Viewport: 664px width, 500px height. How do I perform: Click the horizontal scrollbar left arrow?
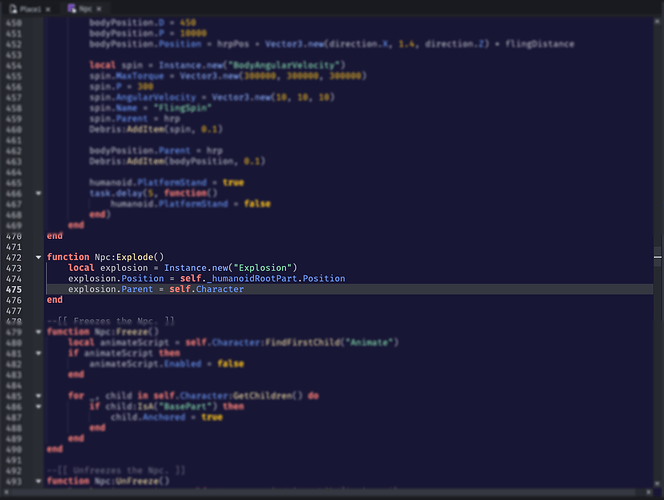[6, 492]
